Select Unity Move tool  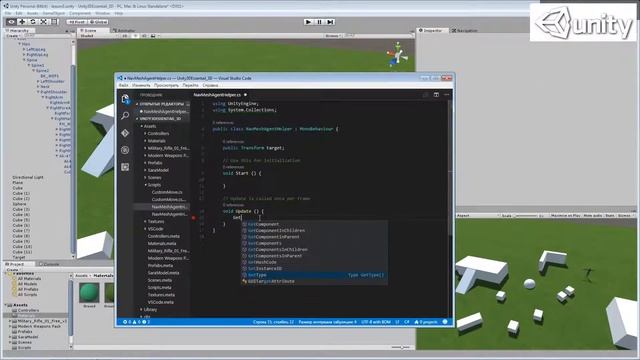coord(22,22)
